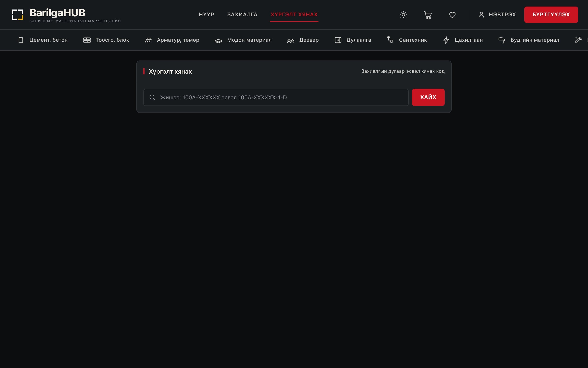Focus the tracking code input field
Image resolution: width=588 pixels, height=368 pixels.
pyautogui.click(x=276, y=97)
